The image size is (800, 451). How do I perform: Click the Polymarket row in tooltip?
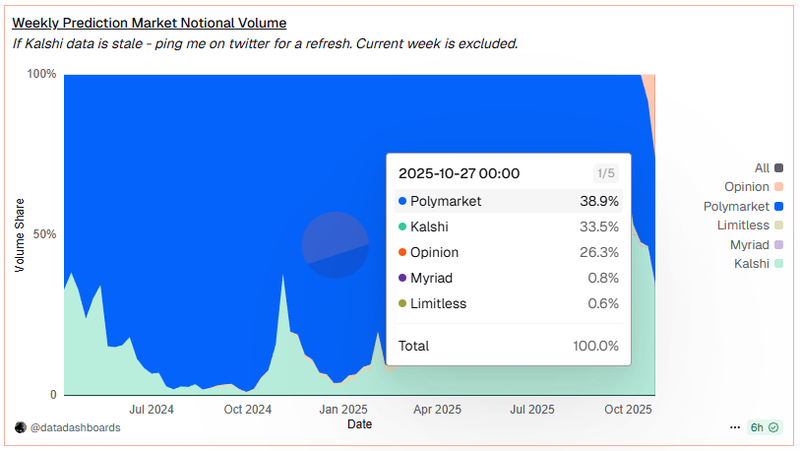tap(508, 201)
